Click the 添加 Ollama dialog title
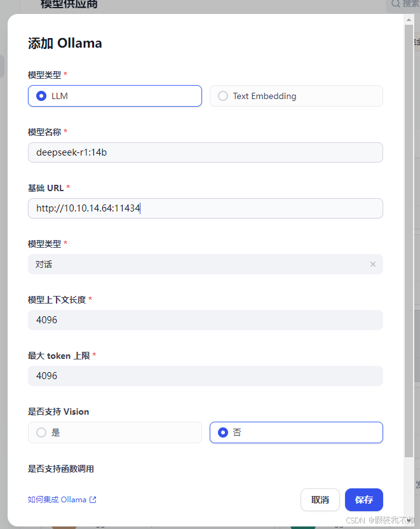The height and width of the screenshot is (529, 420). pos(65,43)
